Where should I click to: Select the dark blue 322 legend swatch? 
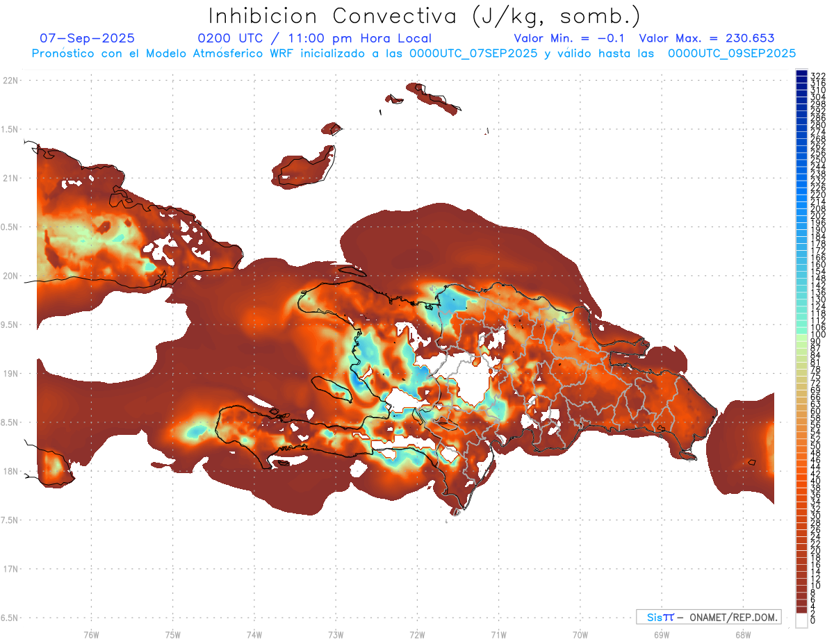click(x=801, y=75)
